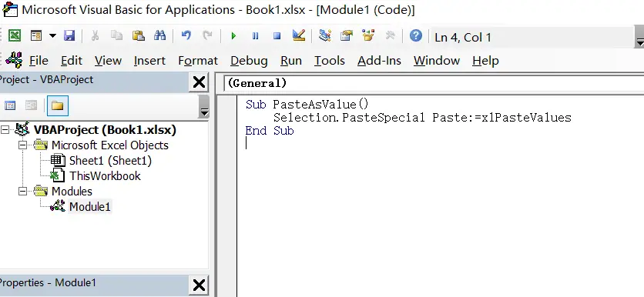Open the File menu
644x297 pixels.
click(x=39, y=61)
